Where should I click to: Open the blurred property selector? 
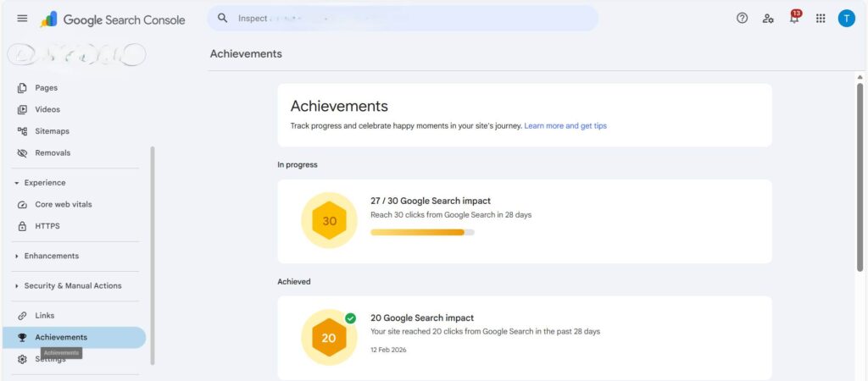tap(76, 54)
